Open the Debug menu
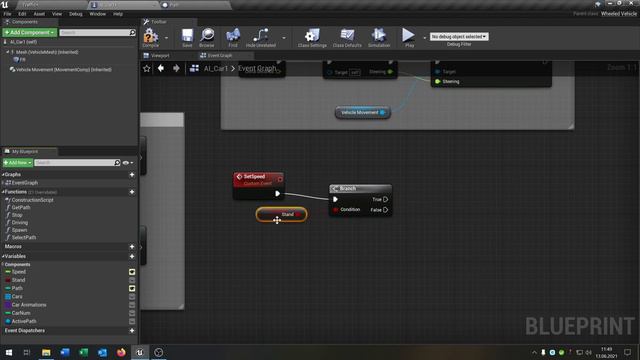This screenshot has height=360, width=640. pos(76,14)
